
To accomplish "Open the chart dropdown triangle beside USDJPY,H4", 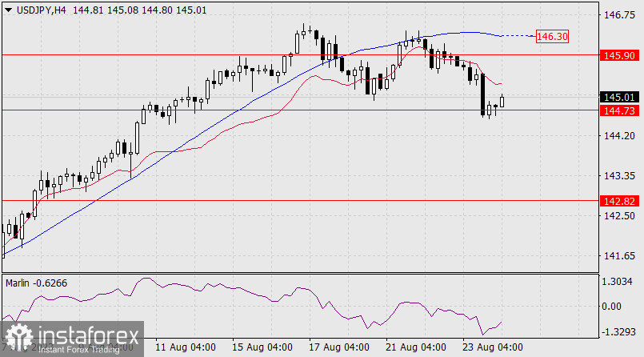I will 8,10.
